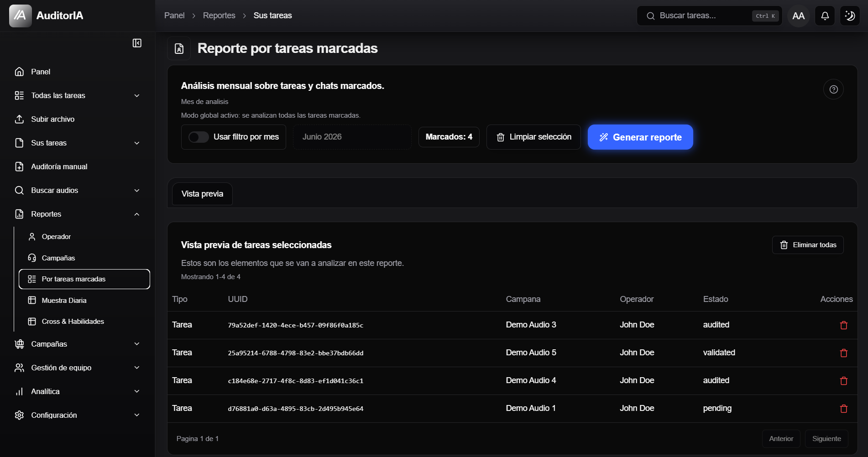
Task: Enable the Usar filtro por mes switch
Action: click(x=199, y=137)
